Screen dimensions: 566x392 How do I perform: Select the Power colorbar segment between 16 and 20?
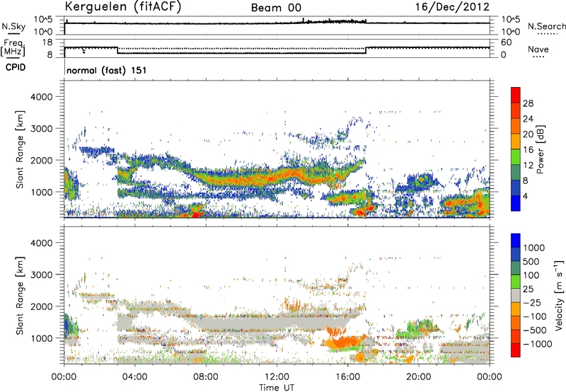tap(516, 142)
